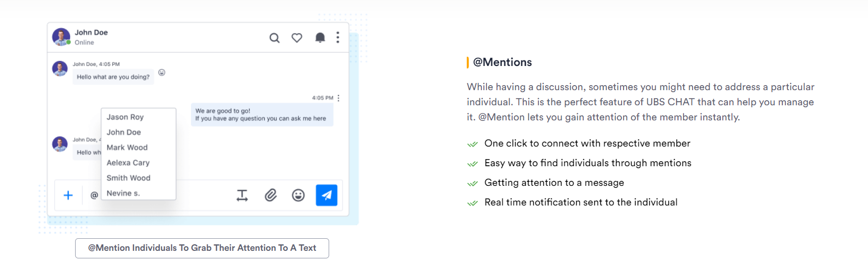Click the paperclip attachment icon
This screenshot has height=275, width=868.
pos(271,195)
